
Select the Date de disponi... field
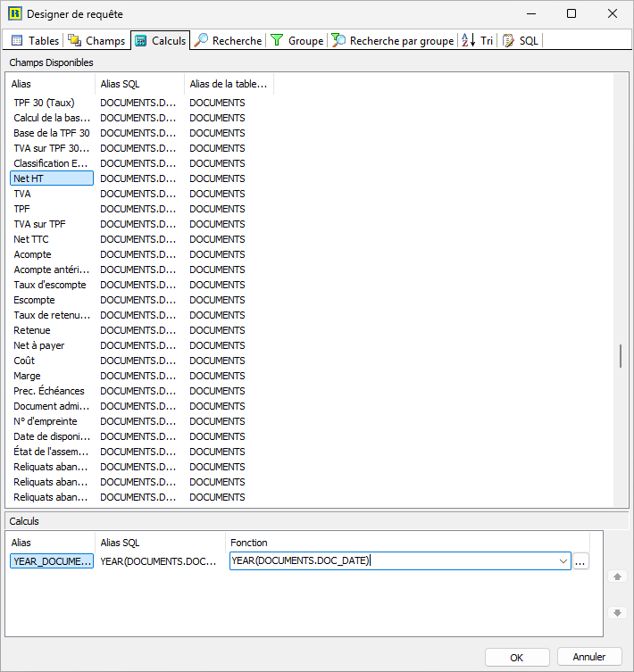click(x=52, y=436)
